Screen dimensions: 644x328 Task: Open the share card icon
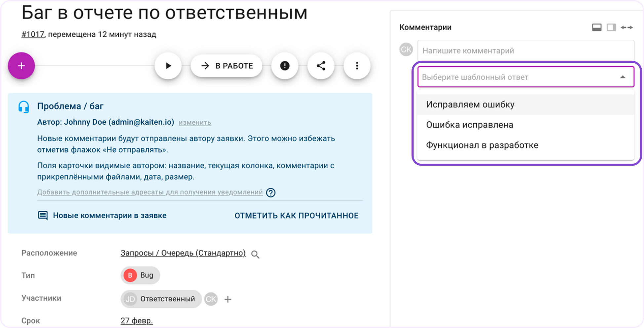click(321, 66)
